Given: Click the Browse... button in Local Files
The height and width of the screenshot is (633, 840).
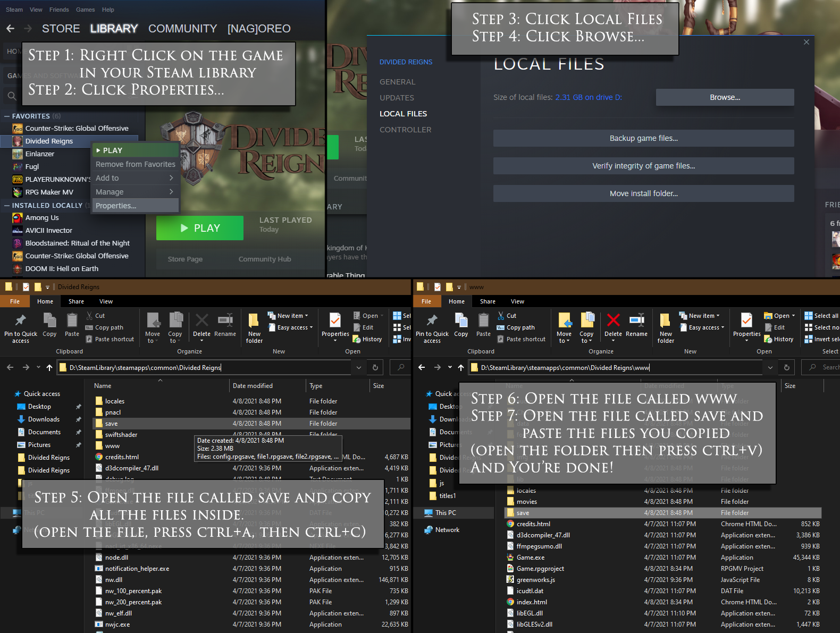Looking at the screenshot, I should coord(725,97).
